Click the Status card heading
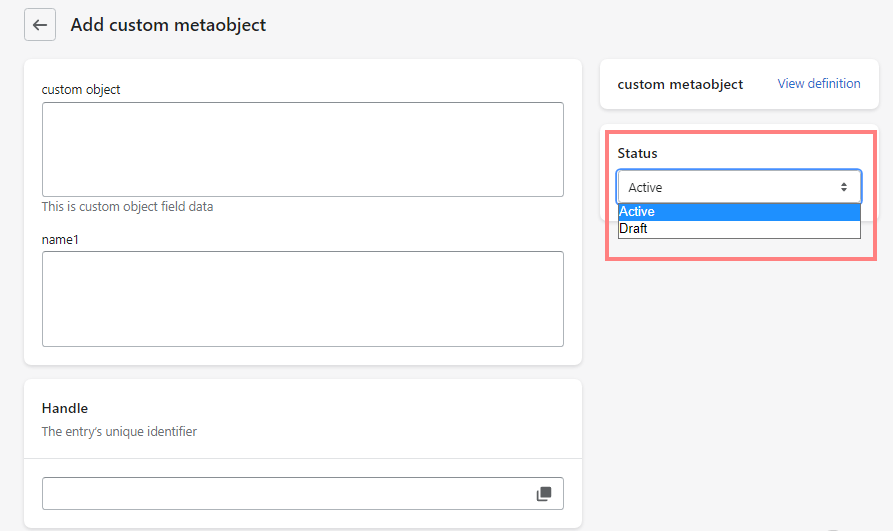Image resolution: width=893 pixels, height=531 pixels. coord(637,153)
